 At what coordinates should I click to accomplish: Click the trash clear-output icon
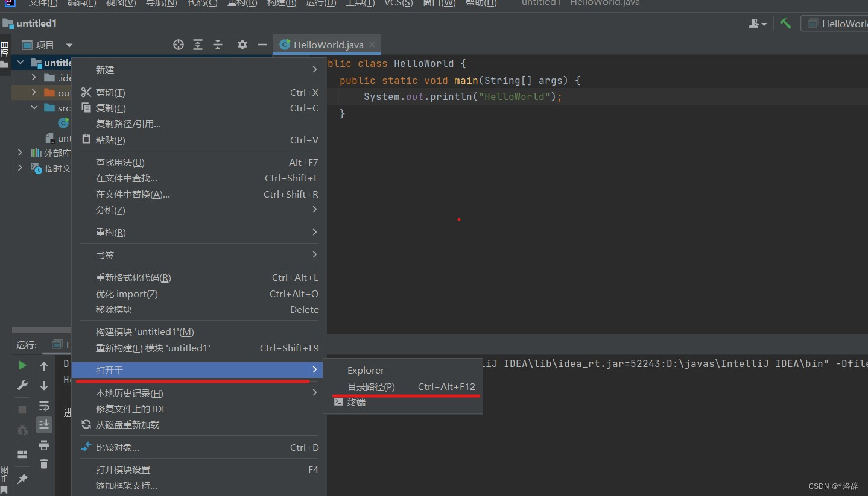pos(44,463)
